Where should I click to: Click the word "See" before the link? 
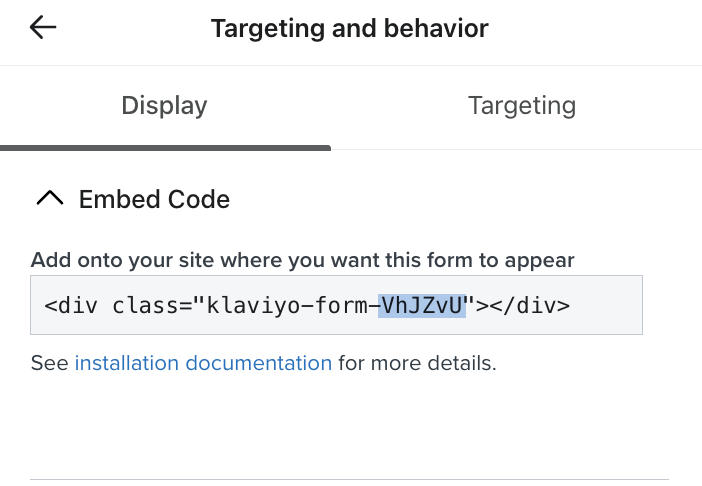coord(49,363)
